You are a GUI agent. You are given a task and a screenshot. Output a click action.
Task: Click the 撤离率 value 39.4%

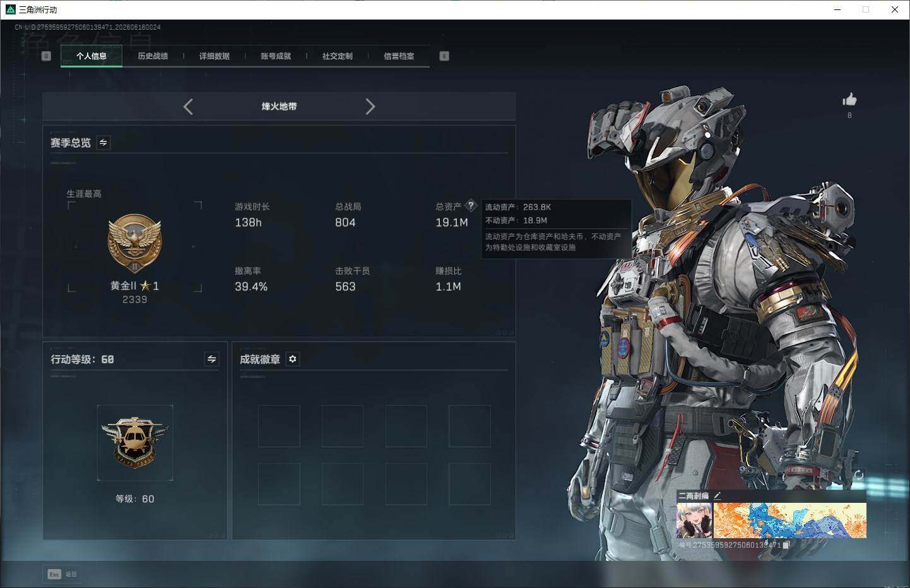tap(251, 287)
